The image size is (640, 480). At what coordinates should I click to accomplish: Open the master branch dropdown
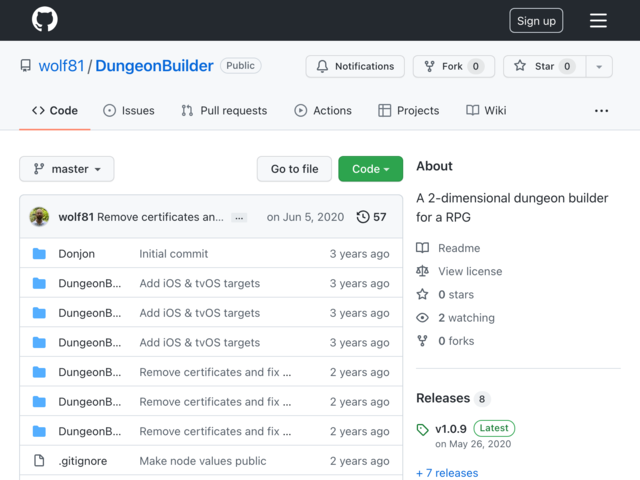point(67,169)
